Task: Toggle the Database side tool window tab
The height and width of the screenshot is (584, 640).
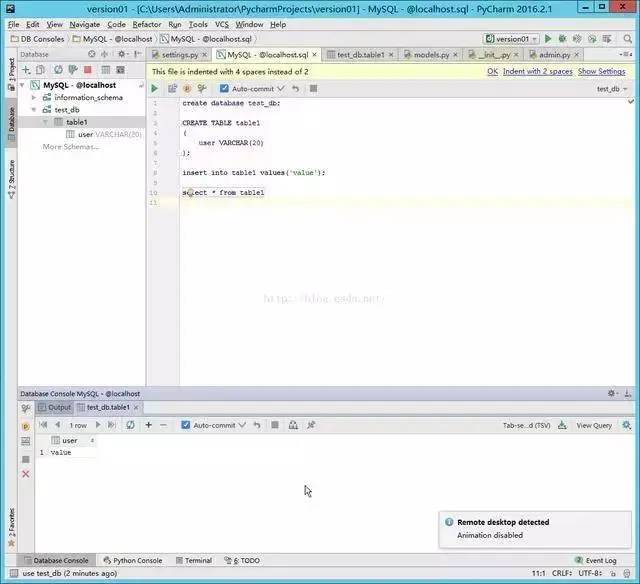Action: (x=11, y=124)
